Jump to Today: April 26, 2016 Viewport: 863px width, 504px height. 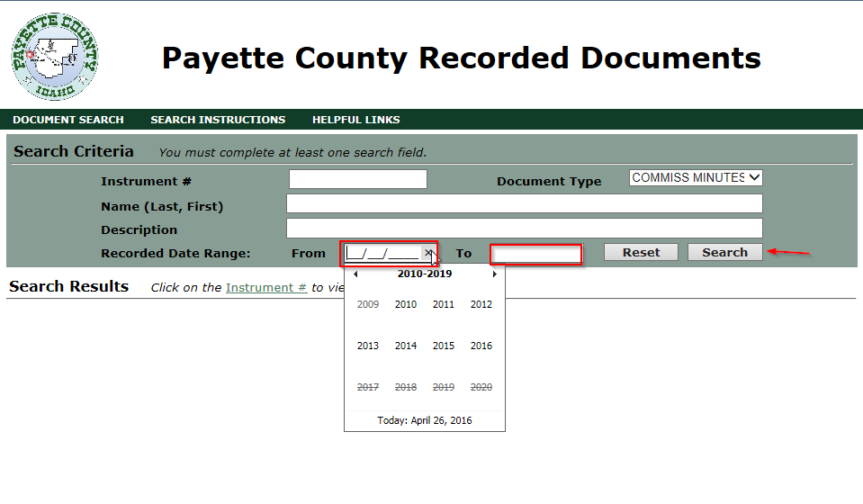425,420
